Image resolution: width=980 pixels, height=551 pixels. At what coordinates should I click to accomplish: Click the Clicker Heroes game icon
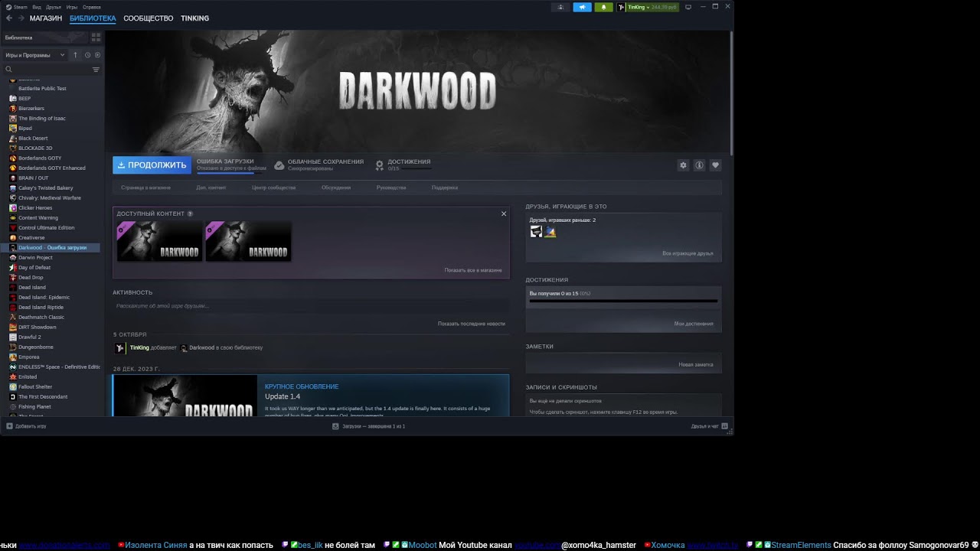[x=13, y=207]
